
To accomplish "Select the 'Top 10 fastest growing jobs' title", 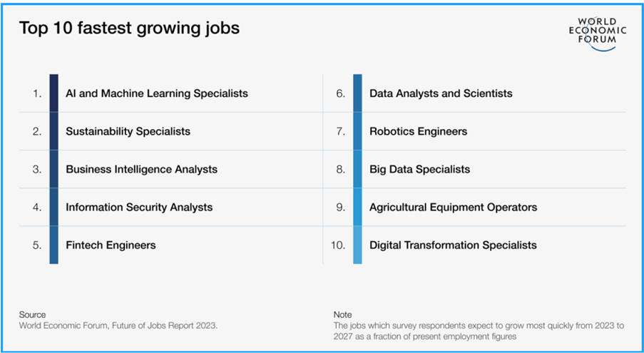I will pos(129,28).
